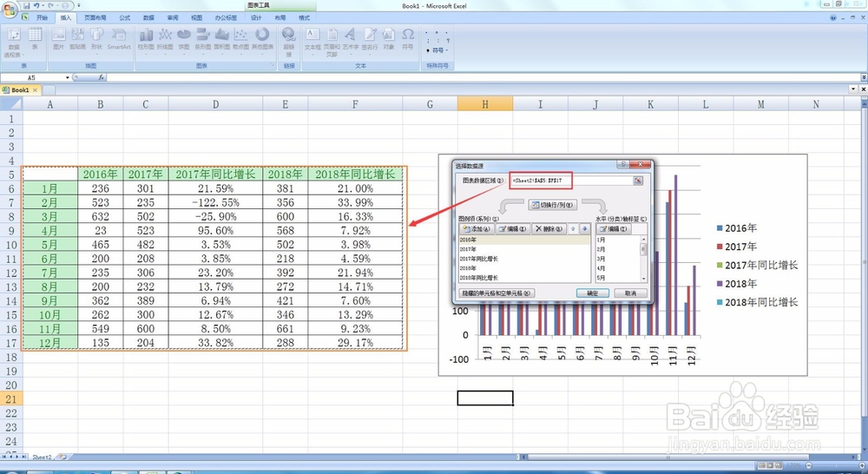868x474 pixels.
Task: Switch to the 开始 (Home) tab
Action: [42, 17]
